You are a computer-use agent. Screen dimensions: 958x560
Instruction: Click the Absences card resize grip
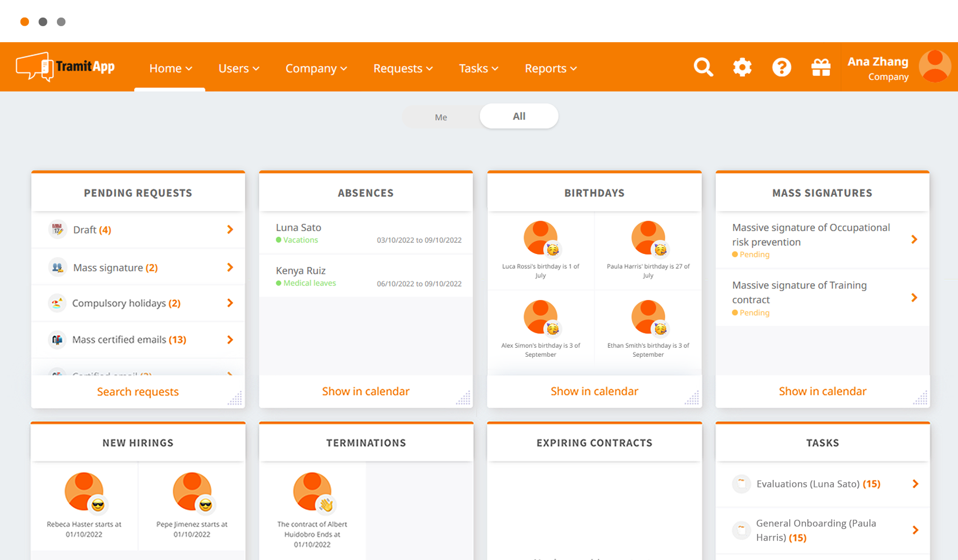click(463, 398)
